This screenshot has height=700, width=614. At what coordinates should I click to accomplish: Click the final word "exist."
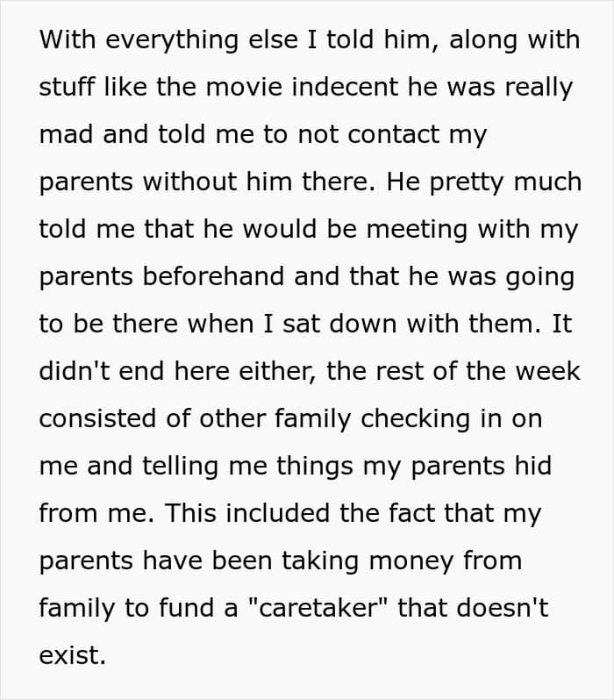(72, 655)
